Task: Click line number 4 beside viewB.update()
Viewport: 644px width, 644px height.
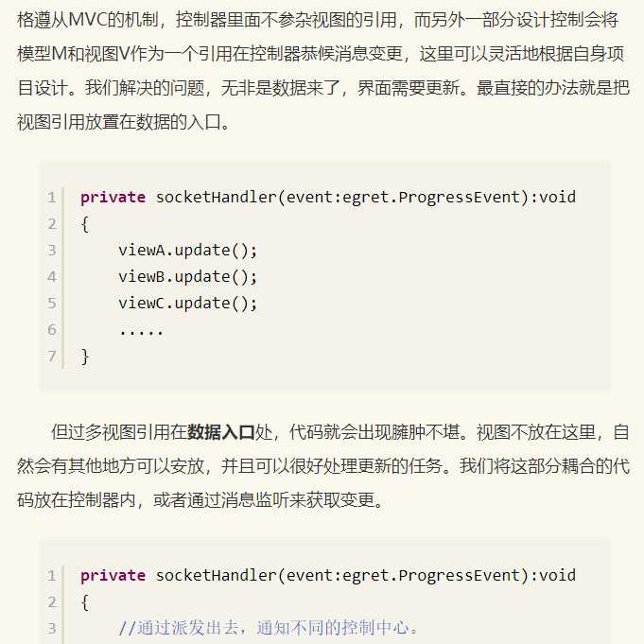Action: tap(51, 277)
